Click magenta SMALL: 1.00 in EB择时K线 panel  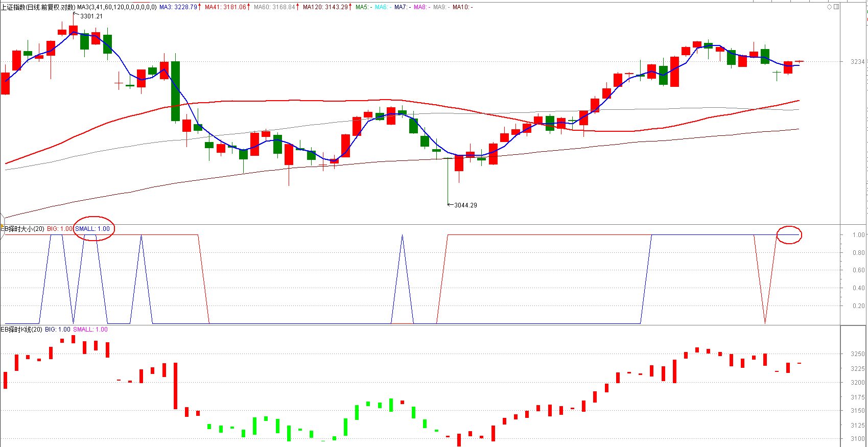click(90, 330)
